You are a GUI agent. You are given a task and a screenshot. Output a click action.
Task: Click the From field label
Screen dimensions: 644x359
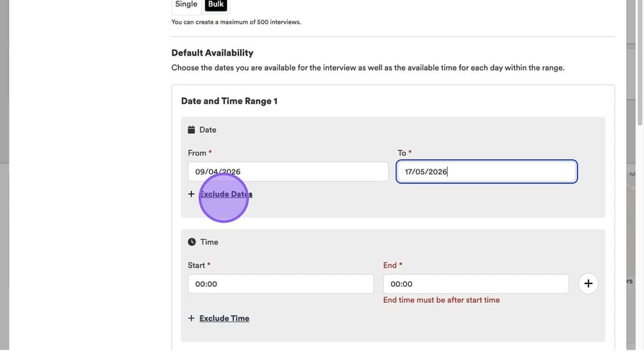pos(197,153)
